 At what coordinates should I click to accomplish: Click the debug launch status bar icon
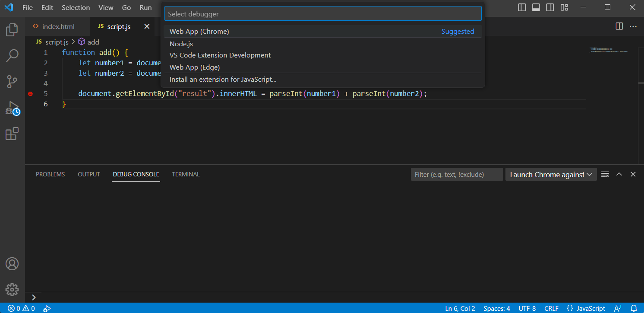coord(47,308)
